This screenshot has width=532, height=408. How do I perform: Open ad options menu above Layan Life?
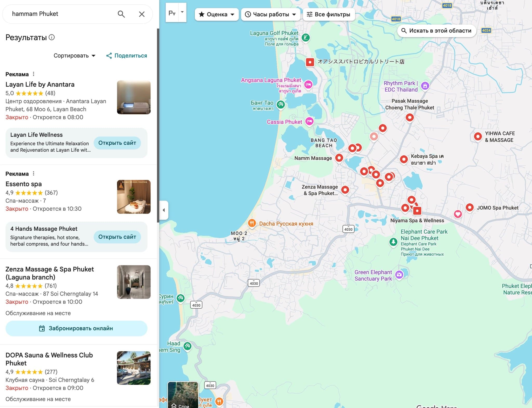tap(34, 74)
